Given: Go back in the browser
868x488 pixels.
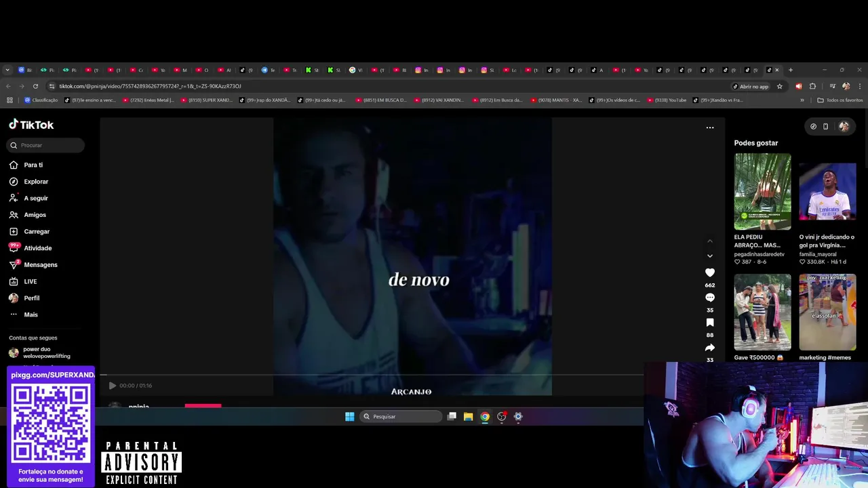Looking at the screenshot, I should [8, 86].
